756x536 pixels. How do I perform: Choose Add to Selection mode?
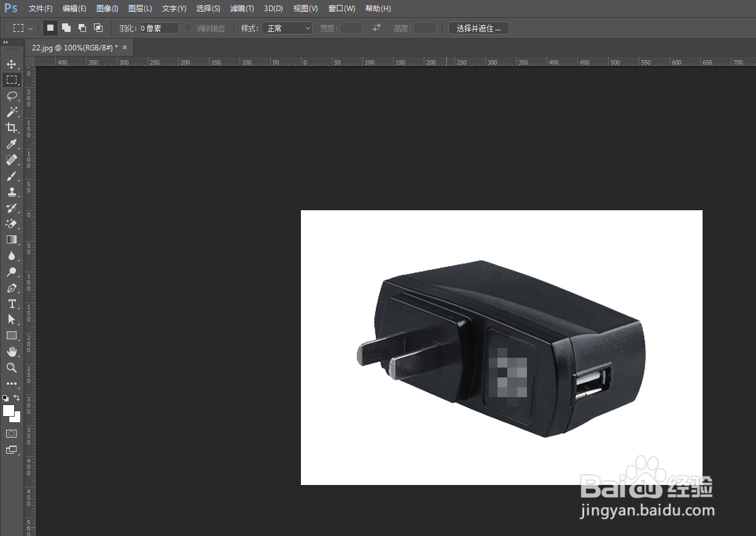66,28
